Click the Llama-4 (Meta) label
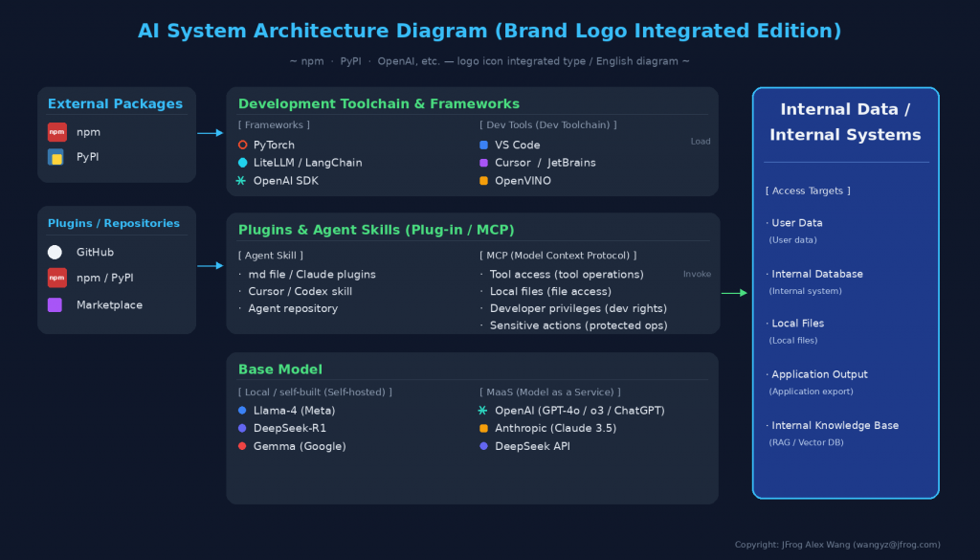The image size is (980, 560). click(x=294, y=411)
